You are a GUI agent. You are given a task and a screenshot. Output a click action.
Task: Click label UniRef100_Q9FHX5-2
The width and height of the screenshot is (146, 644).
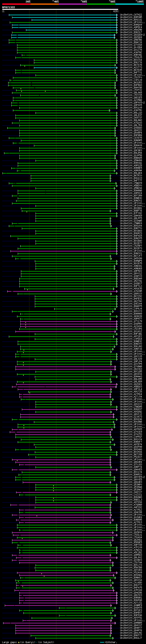coord(132,103)
